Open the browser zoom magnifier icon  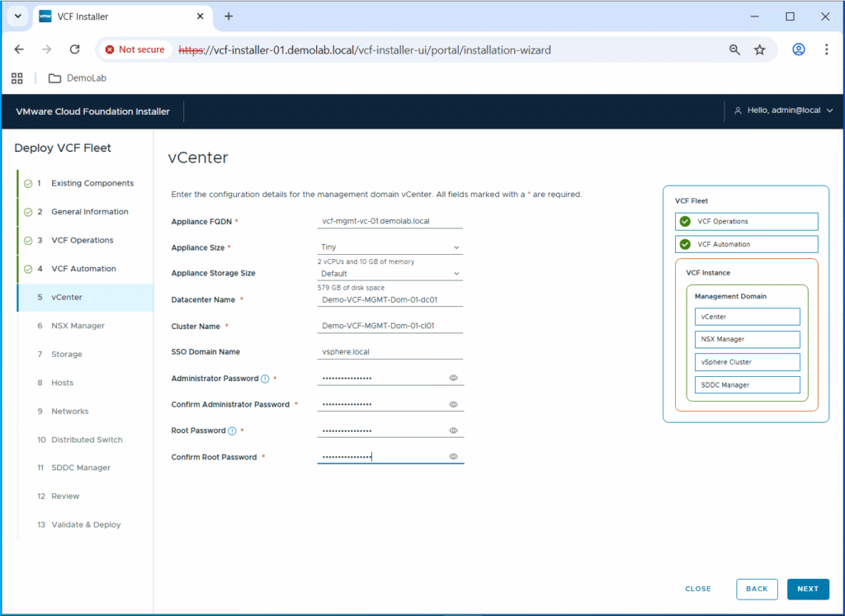tap(734, 49)
